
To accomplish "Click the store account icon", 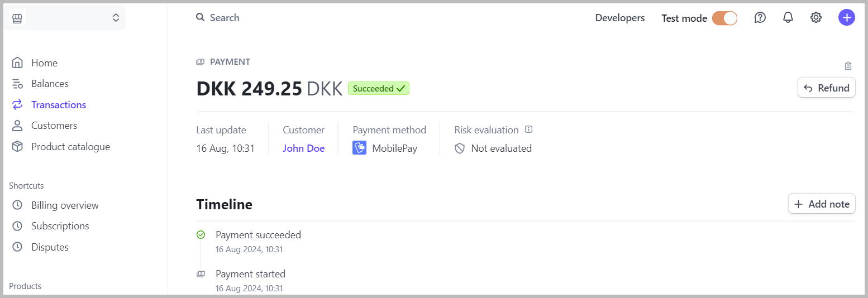I will point(17,18).
